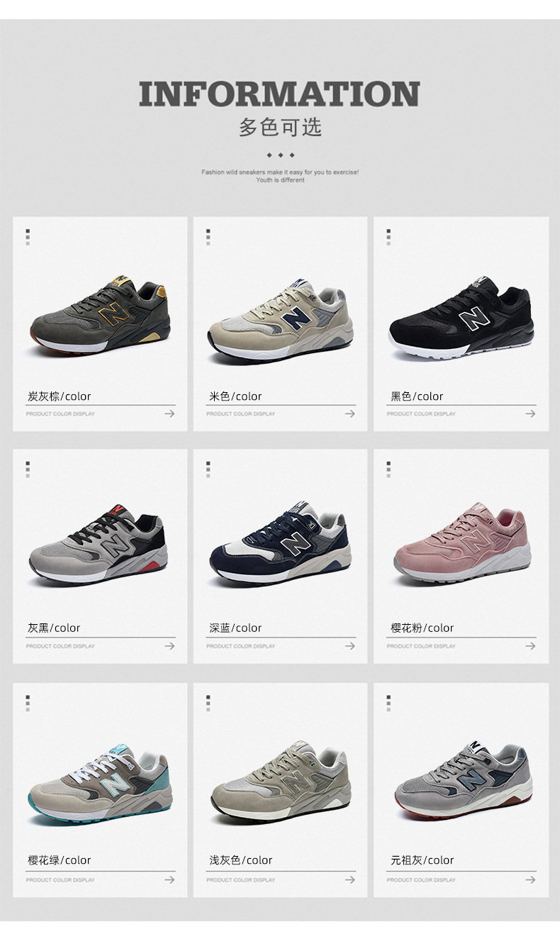The height and width of the screenshot is (934, 560).
Task: Select the teal-accent 樱花绿 sneaker image
Action: (x=100, y=782)
